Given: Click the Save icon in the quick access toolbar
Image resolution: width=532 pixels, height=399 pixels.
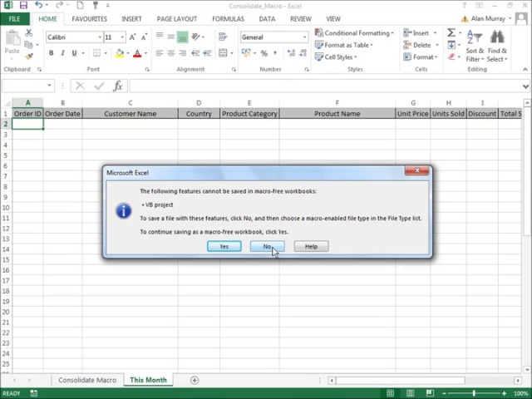Looking at the screenshot, I should [23, 6].
